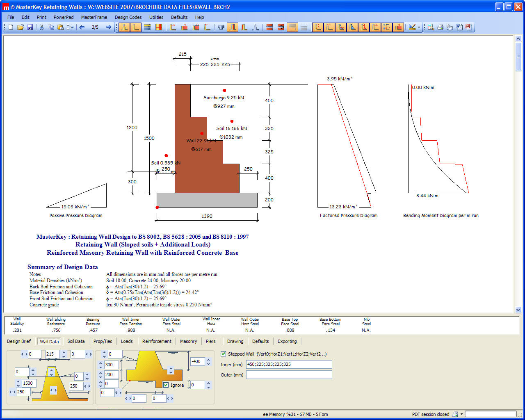Click the Cut scissors icon
This screenshot has height=420, width=525.
click(x=41, y=27)
